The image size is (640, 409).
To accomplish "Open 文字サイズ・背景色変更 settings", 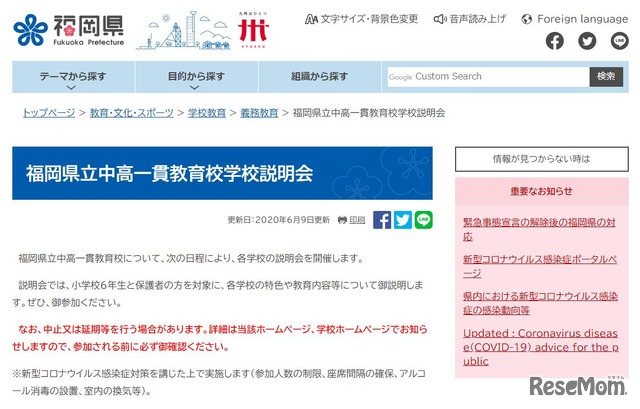I will click(x=361, y=18).
